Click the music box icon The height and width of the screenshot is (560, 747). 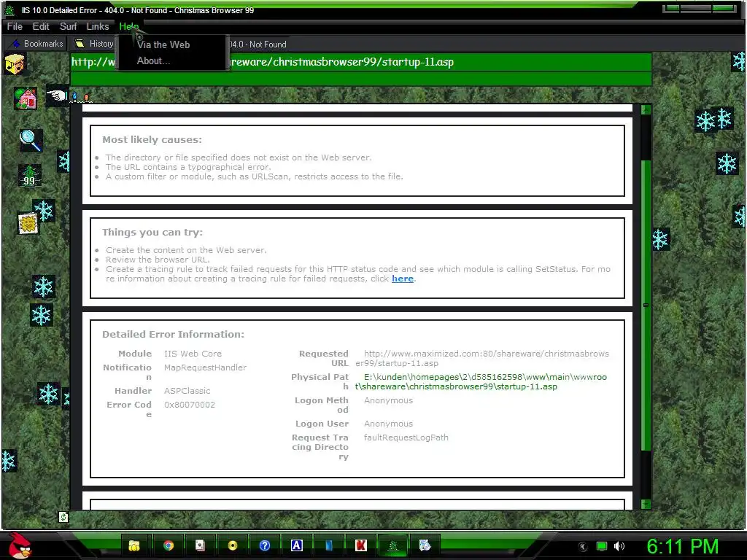click(x=15, y=63)
